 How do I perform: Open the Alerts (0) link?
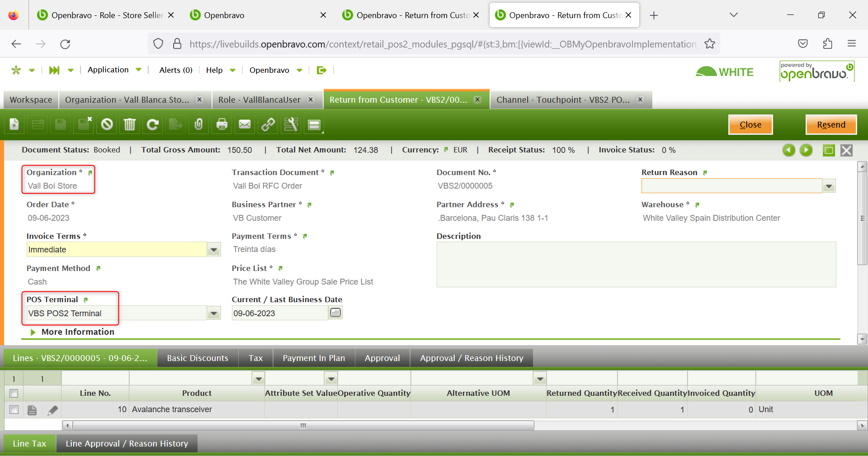176,70
